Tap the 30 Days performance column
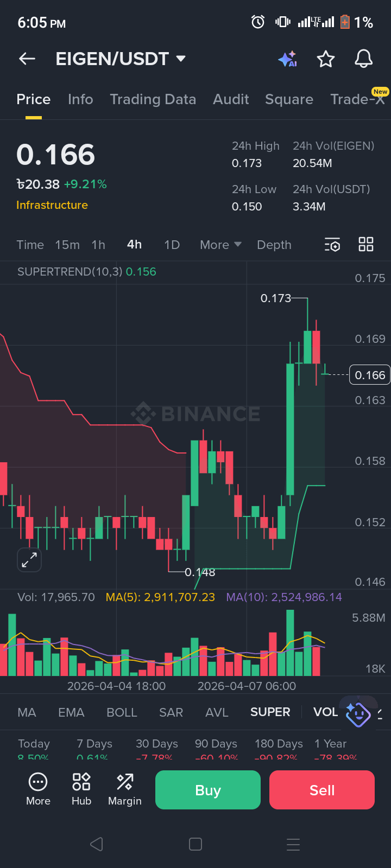The image size is (391, 868). click(156, 749)
